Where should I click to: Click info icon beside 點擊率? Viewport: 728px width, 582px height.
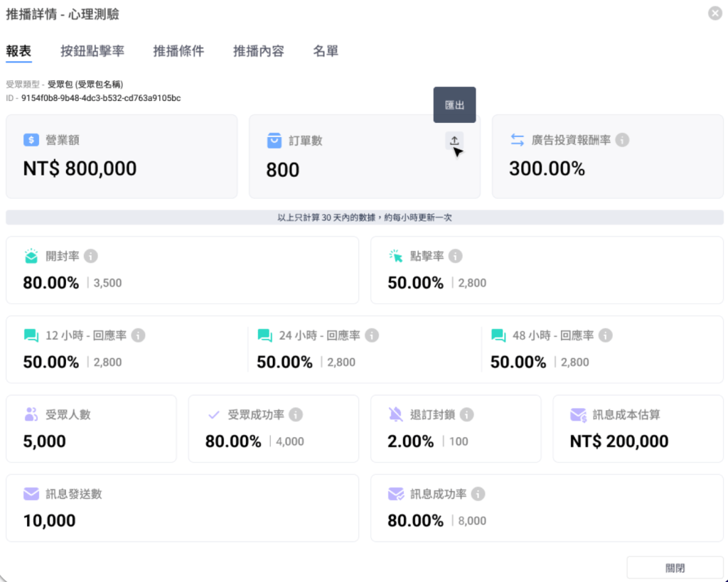[x=455, y=256]
